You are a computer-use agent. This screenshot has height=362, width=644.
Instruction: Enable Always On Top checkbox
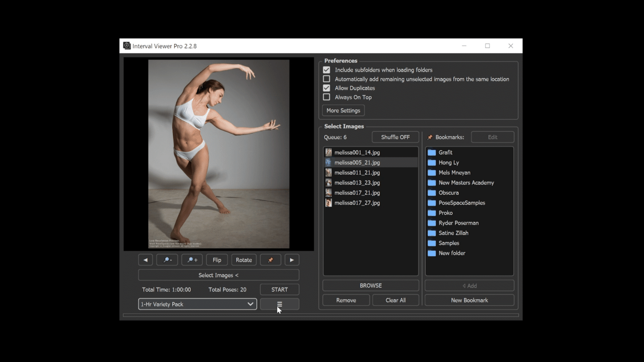tap(326, 97)
